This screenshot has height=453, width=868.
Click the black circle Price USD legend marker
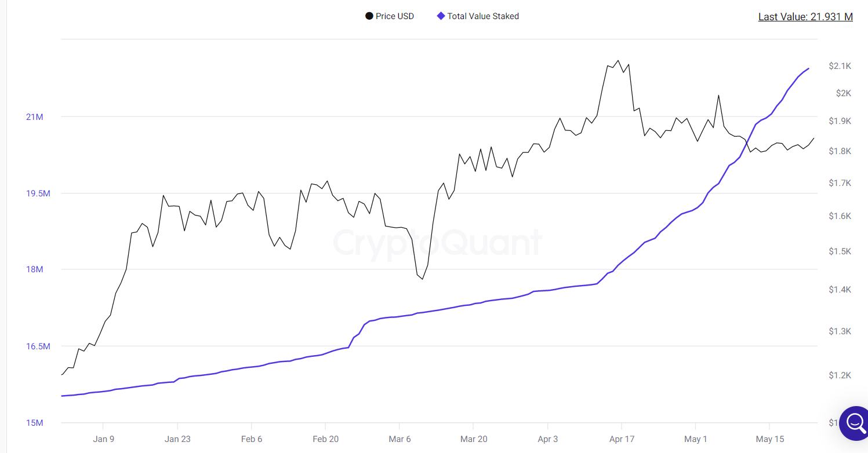[x=369, y=16]
